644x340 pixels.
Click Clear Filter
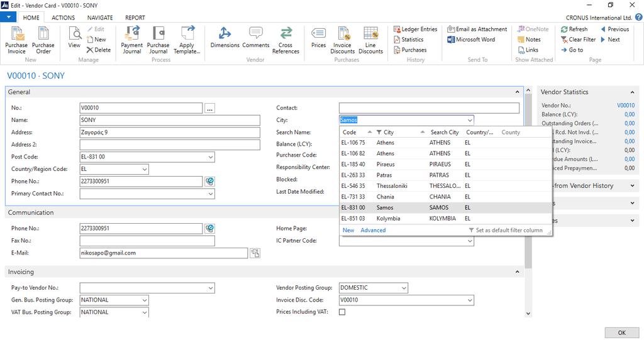click(x=579, y=40)
